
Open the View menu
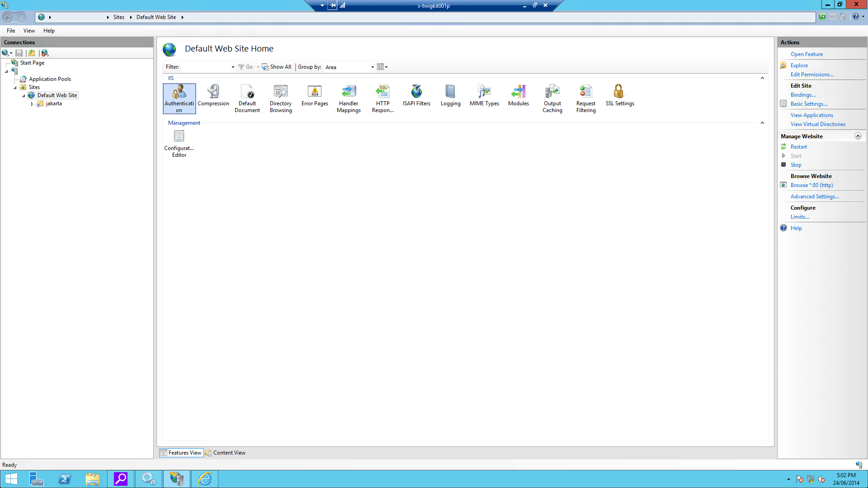pyautogui.click(x=29, y=31)
